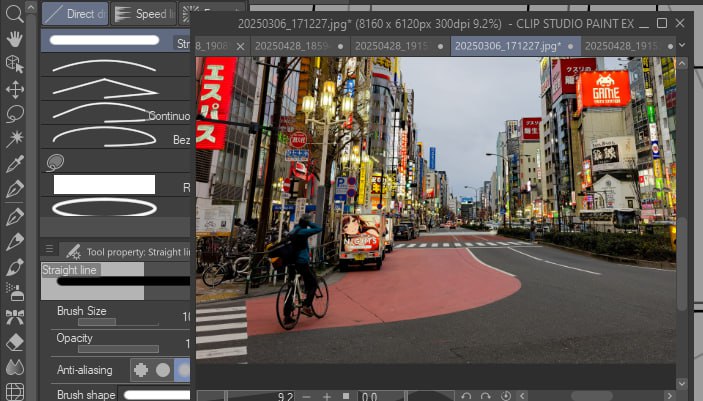The height and width of the screenshot is (401, 703).
Task: Select the Auto select wand tool
Action: pos(15,139)
